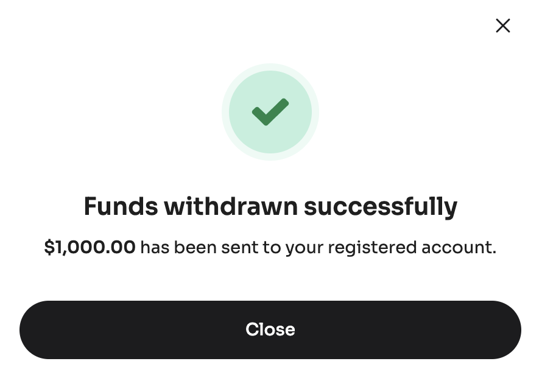Click the word "withdrawn" in the title
The width and height of the screenshot is (542, 392).
[x=230, y=206]
